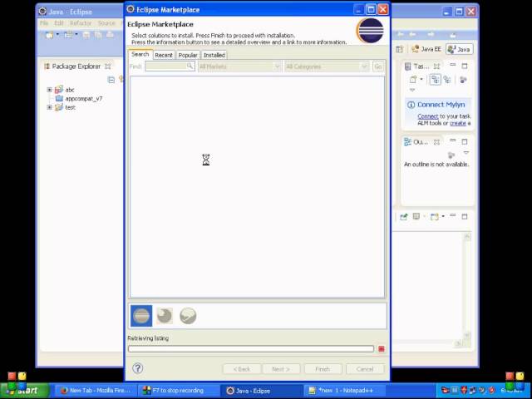The image size is (532, 399).
Task: Toggle Categorized view in Task List
Action: (x=435, y=80)
